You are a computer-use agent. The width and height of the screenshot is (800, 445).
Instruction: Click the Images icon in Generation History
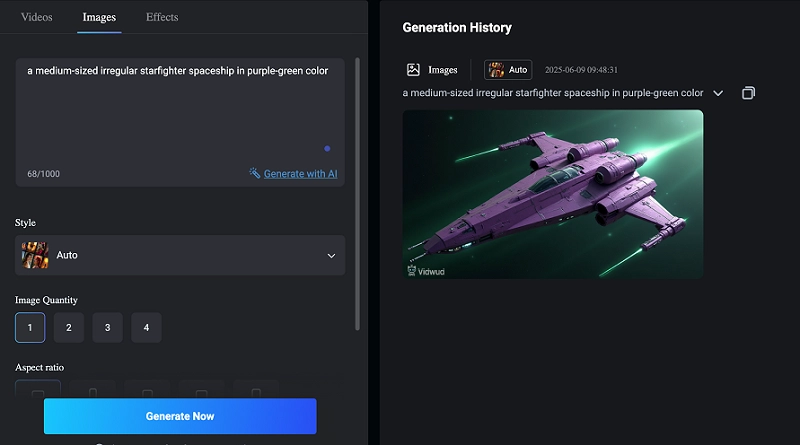[x=413, y=70]
